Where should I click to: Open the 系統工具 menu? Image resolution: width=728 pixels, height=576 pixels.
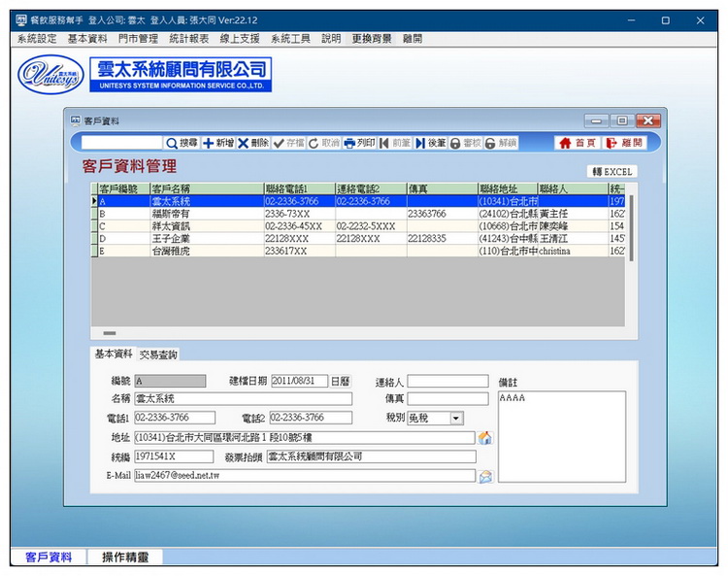pos(290,39)
